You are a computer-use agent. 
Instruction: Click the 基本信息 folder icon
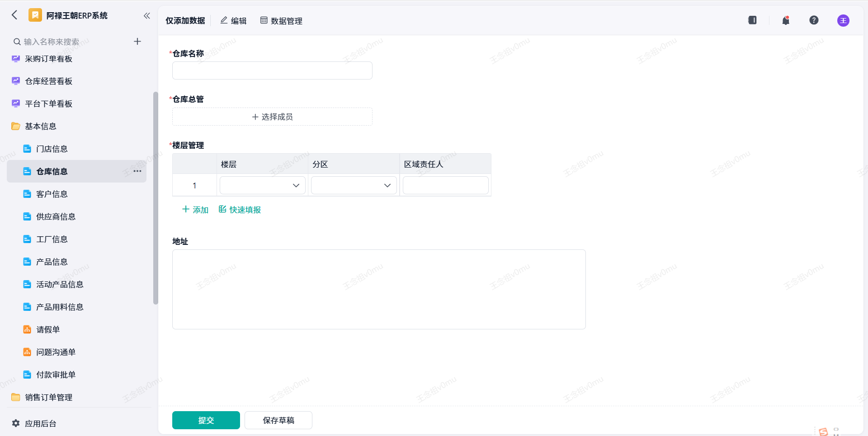tap(16, 126)
